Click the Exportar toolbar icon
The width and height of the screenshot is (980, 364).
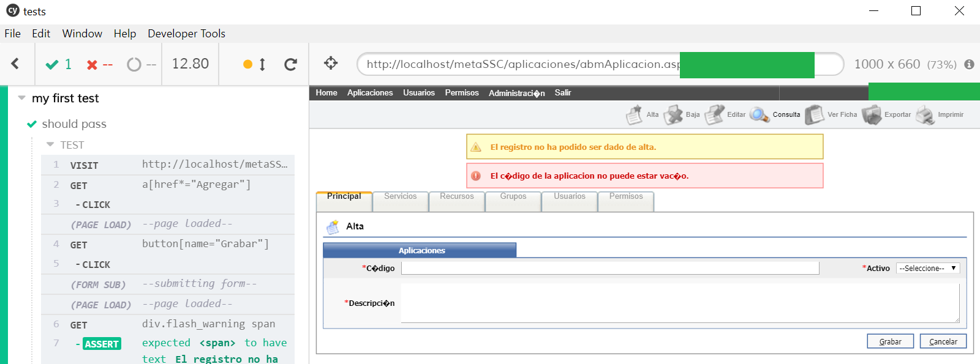872,114
